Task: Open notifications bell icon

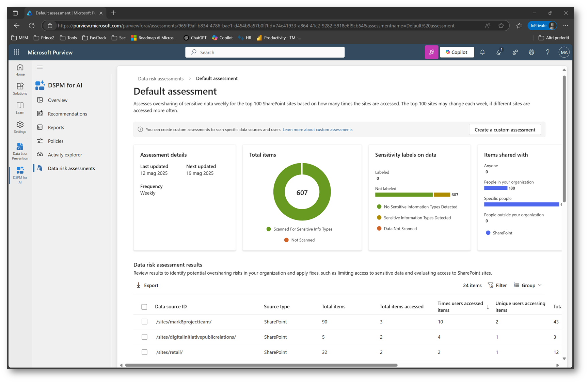Action: click(482, 52)
